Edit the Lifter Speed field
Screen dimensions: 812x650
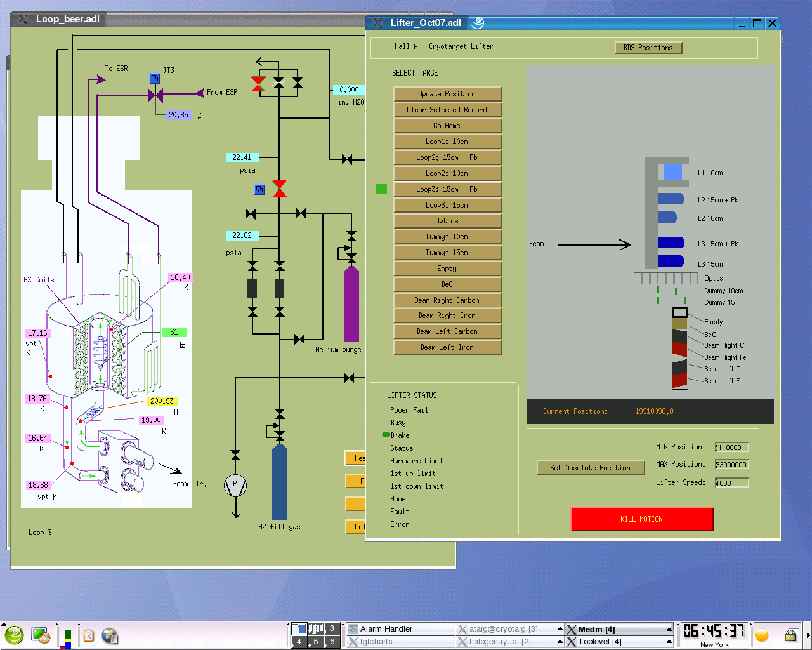tap(732, 483)
